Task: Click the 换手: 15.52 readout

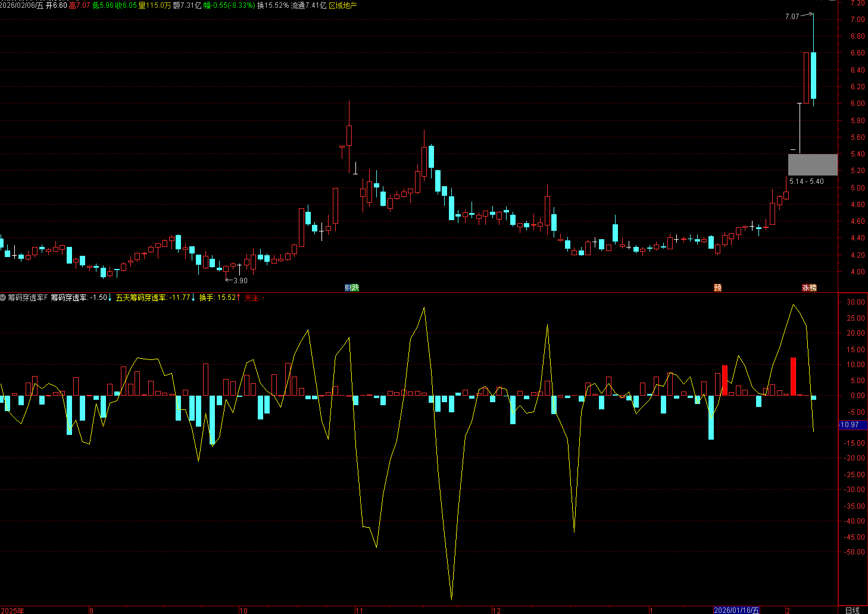Action: click(218, 297)
